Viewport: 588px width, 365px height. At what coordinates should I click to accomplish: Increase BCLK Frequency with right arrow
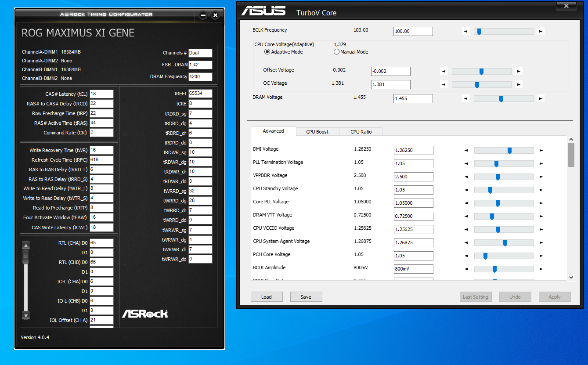click(x=541, y=31)
